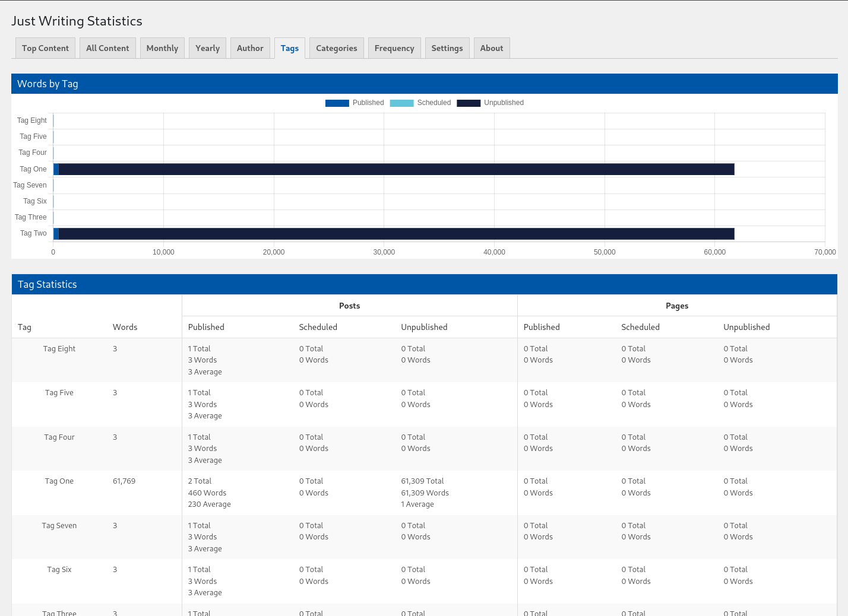Toggle the Unpublished legend swatch
Image resolution: width=848 pixels, height=616 pixels.
pyautogui.click(x=469, y=103)
